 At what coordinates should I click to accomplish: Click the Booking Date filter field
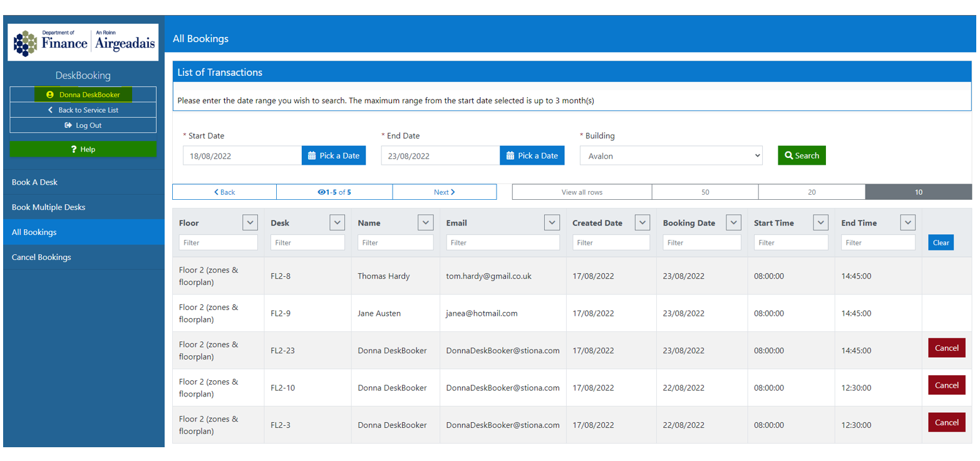tap(702, 242)
